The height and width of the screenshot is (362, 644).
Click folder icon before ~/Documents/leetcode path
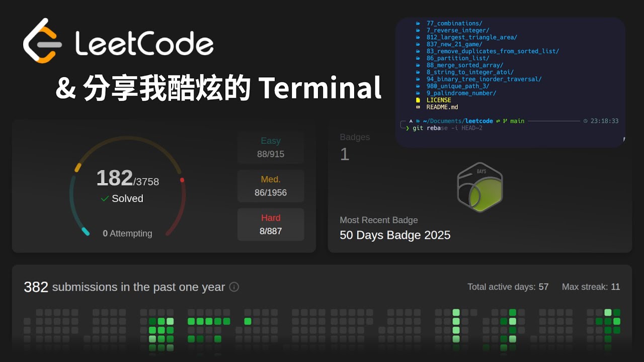coord(418,121)
